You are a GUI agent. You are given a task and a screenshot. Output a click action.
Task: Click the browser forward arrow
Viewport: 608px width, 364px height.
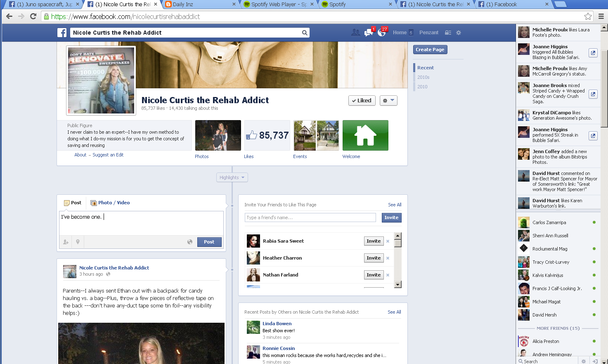tap(21, 17)
